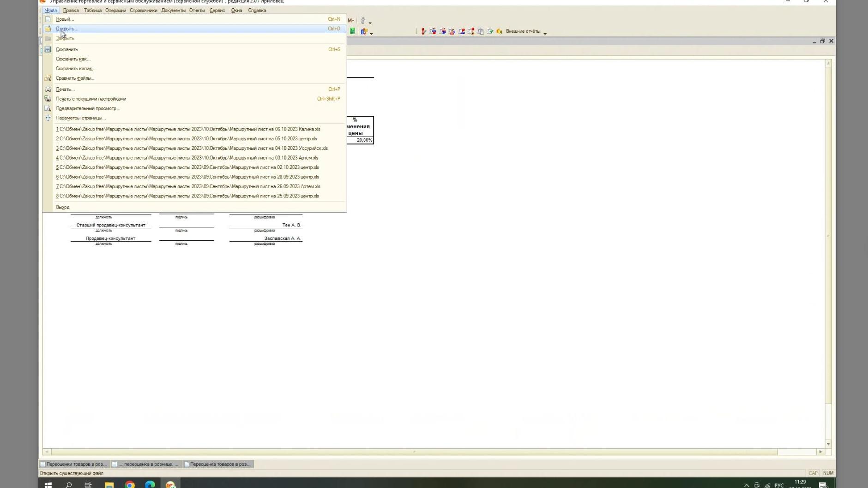Image resolution: width=868 pixels, height=488 pixels.
Task: Click horizontal scrollbar thumb of document
Action: 414,452
